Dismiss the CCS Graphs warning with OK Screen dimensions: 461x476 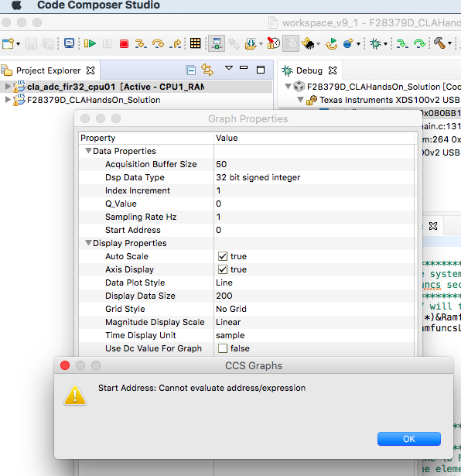click(409, 439)
